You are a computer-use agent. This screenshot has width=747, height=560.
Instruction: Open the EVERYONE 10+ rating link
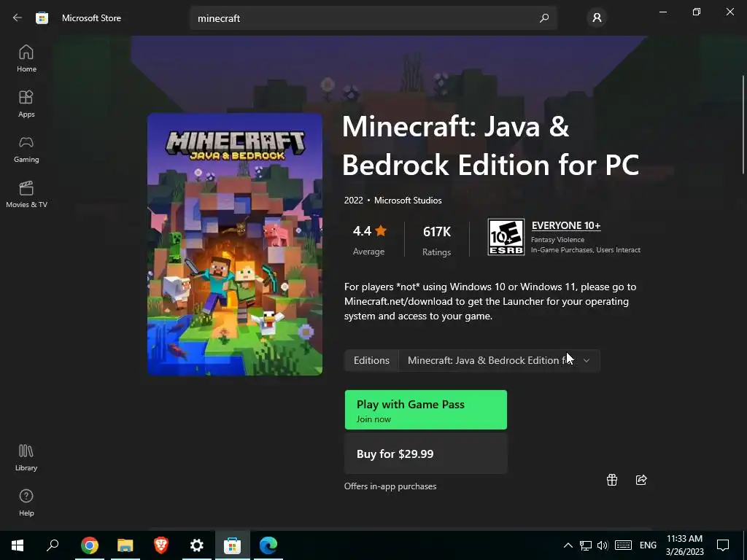tap(566, 225)
